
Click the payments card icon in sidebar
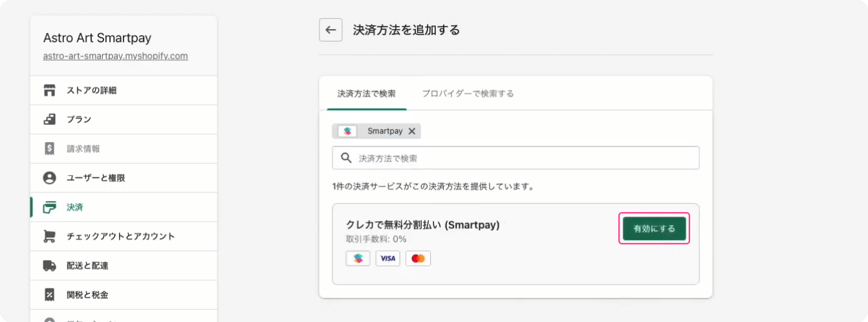49,208
